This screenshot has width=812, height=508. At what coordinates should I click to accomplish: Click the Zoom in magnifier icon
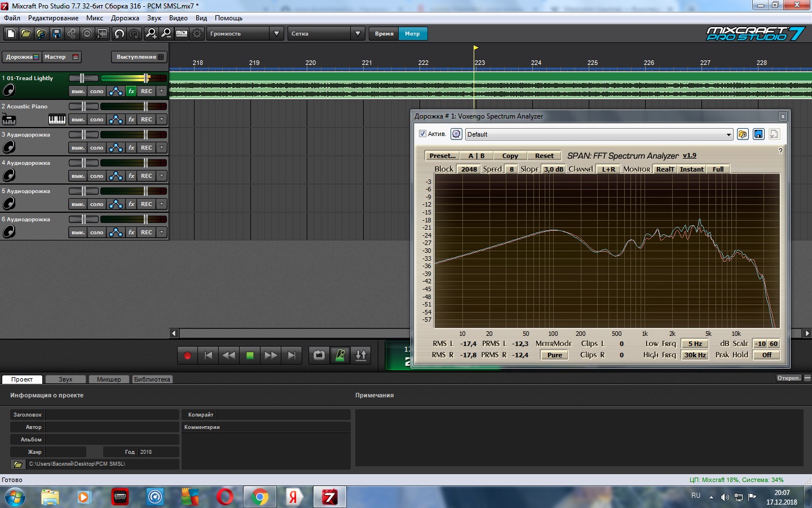click(151, 34)
